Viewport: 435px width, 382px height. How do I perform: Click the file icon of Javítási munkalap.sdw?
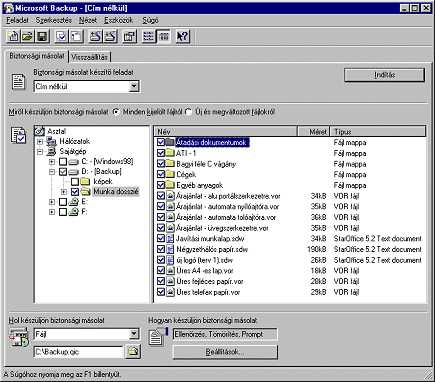pos(170,238)
